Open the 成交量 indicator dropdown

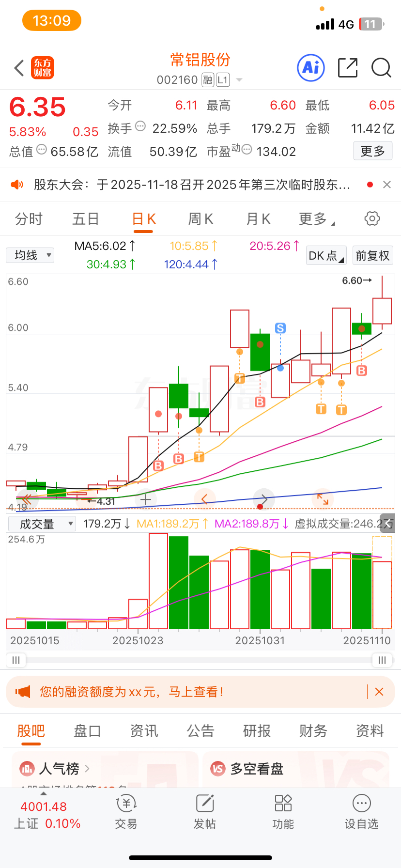[42, 524]
